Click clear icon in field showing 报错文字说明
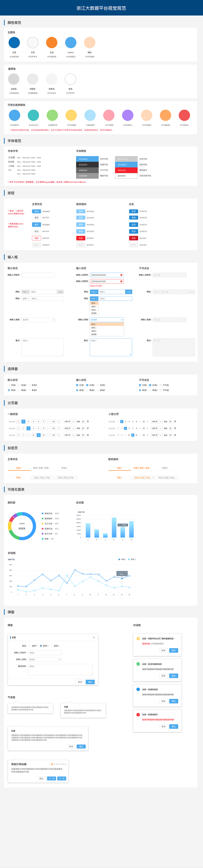 point(121,281)
